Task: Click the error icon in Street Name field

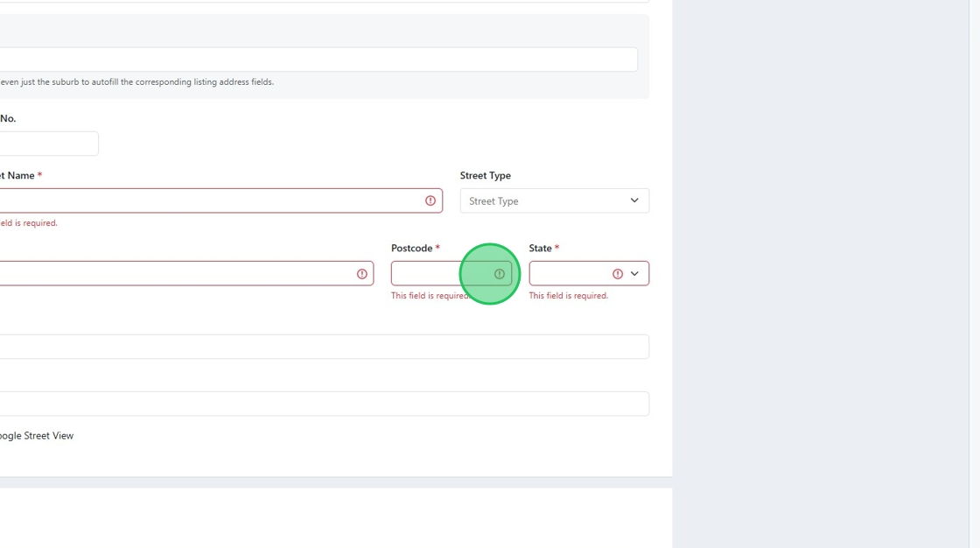Action: (x=430, y=200)
